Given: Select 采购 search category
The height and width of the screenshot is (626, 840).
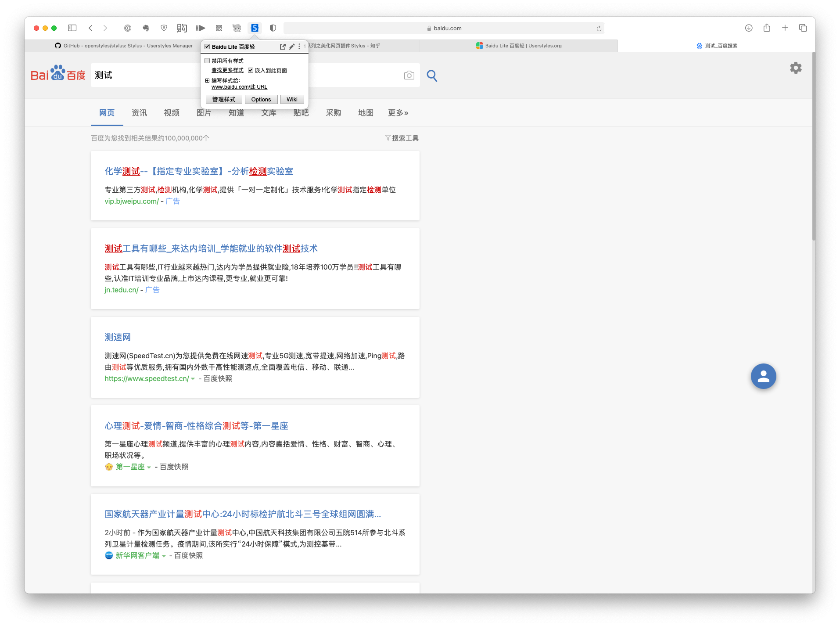Looking at the screenshot, I should pos(334,113).
